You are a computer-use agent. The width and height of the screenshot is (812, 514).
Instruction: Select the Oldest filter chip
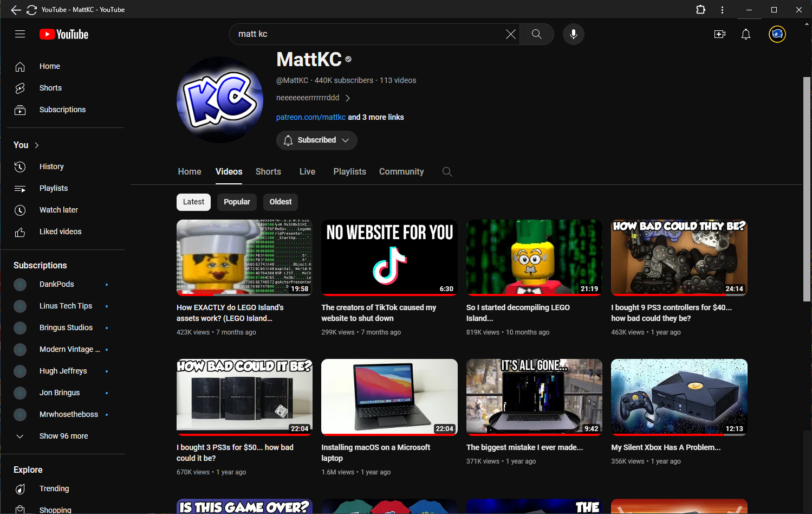(280, 202)
